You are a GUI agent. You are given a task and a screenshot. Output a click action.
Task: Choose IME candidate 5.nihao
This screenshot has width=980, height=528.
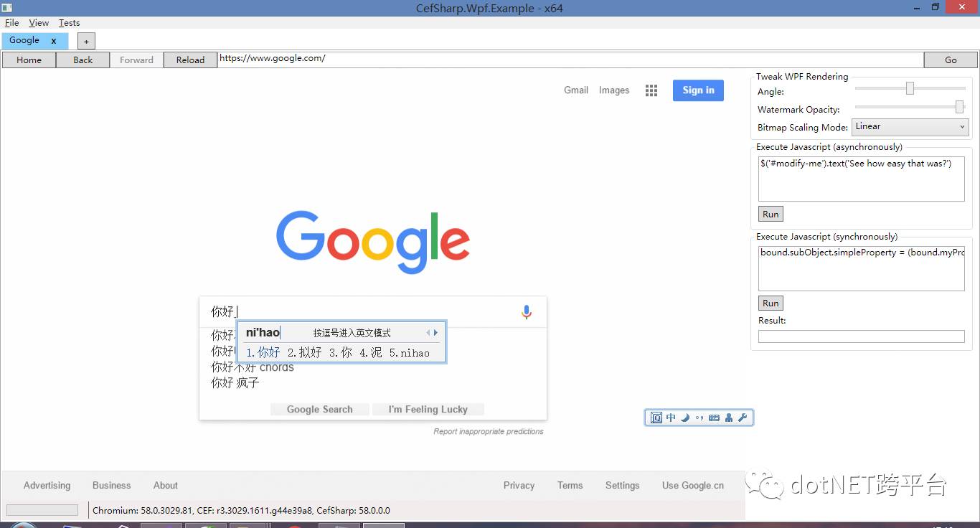point(410,353)
